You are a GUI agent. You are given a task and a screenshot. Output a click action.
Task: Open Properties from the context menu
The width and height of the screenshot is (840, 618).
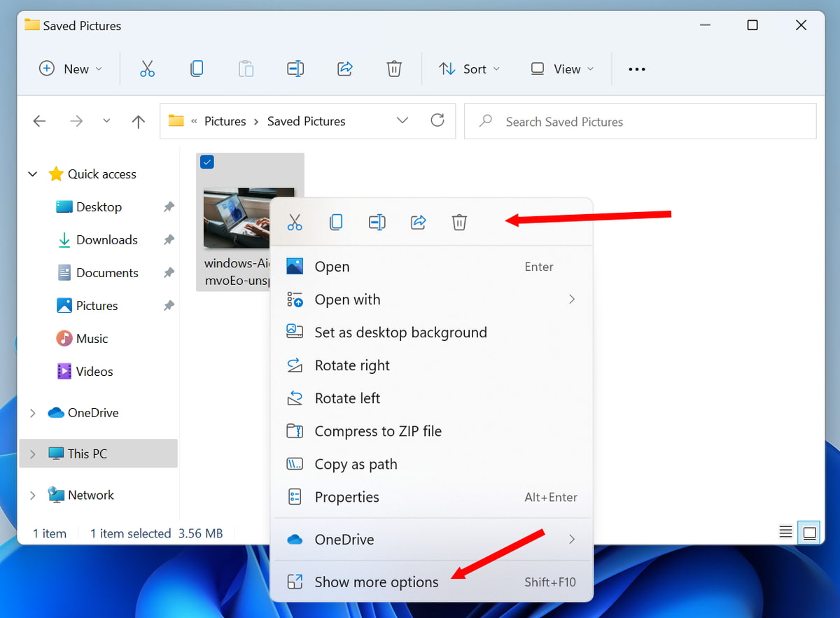point(431,497)
